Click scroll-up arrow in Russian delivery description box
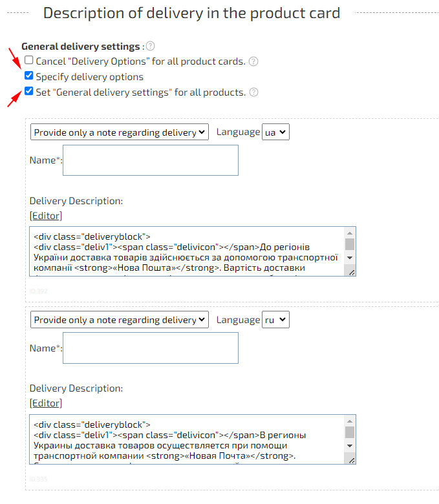Image resolution: width=439 pixels, height=504 pixels. pyautogui.click(x=350, y=421)
